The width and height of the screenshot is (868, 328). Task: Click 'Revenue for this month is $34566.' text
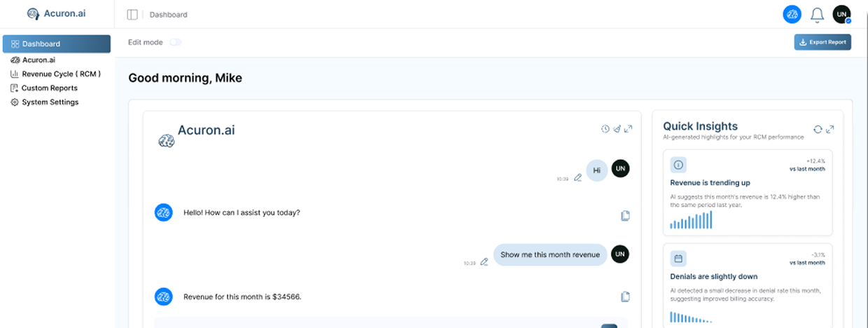coord(242,297)
